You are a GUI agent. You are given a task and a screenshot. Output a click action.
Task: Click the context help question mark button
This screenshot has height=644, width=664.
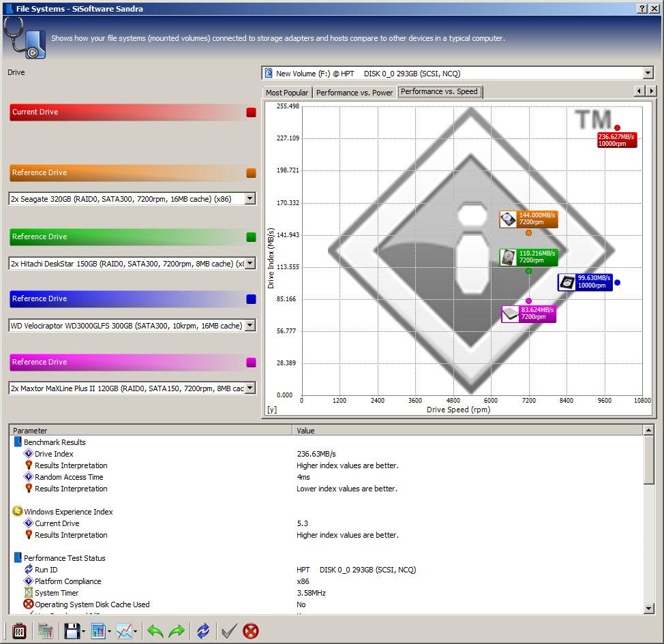(x=642, y=8)
